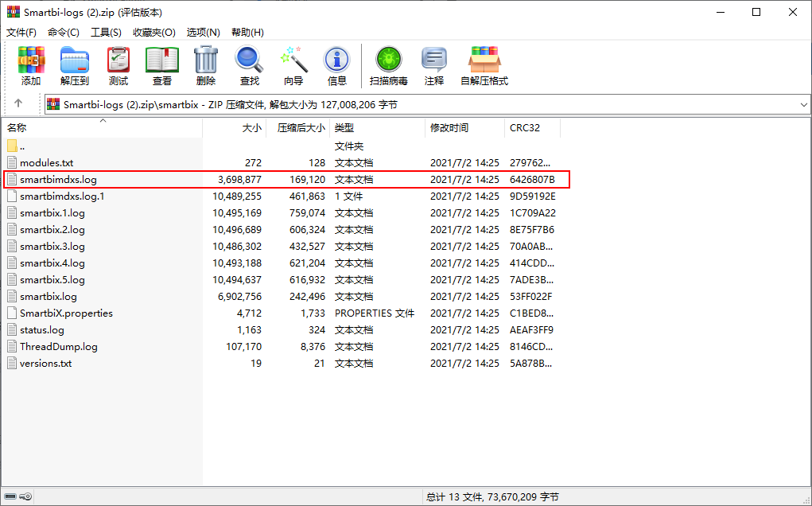This screenshot has height=506, width=812.
Task: Sort by Packed size (压缩后大小) header
Action: (297, 127)
